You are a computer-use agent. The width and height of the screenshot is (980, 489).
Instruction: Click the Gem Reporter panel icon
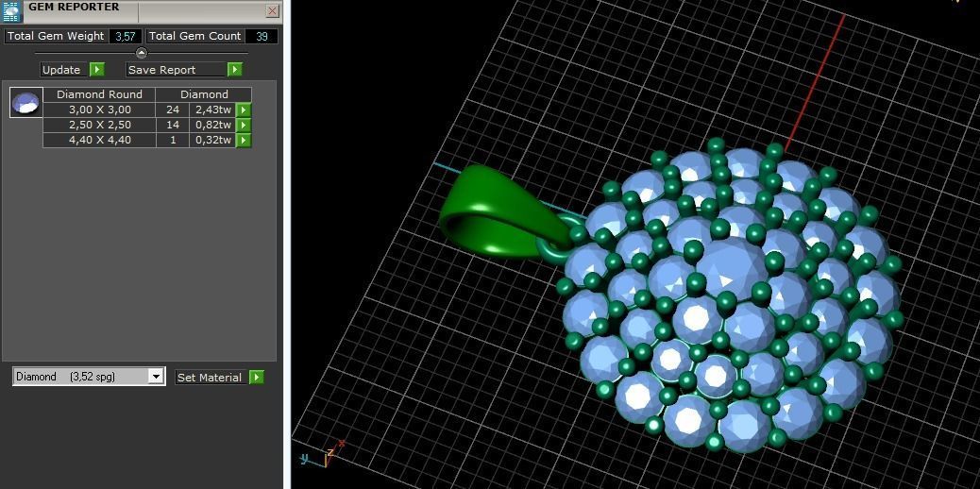pyautogui.click(x=12, y=11)
